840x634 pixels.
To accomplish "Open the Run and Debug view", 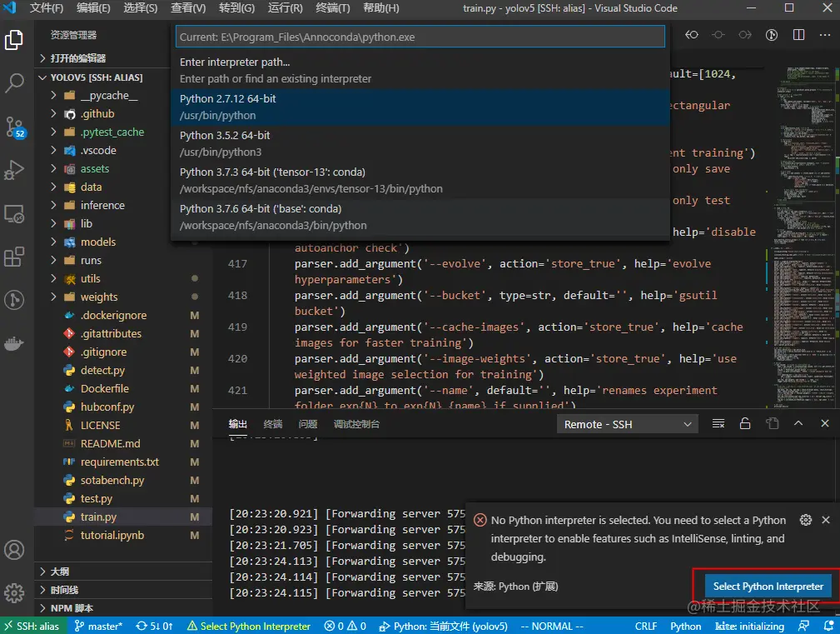I will [x=15, y=170].
